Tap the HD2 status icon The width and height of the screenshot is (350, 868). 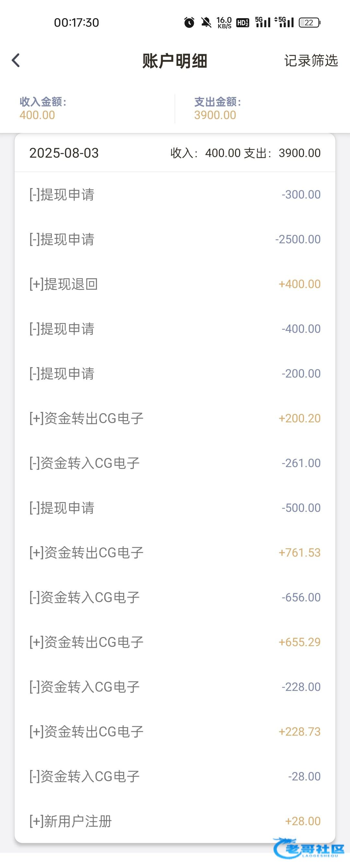243,23
